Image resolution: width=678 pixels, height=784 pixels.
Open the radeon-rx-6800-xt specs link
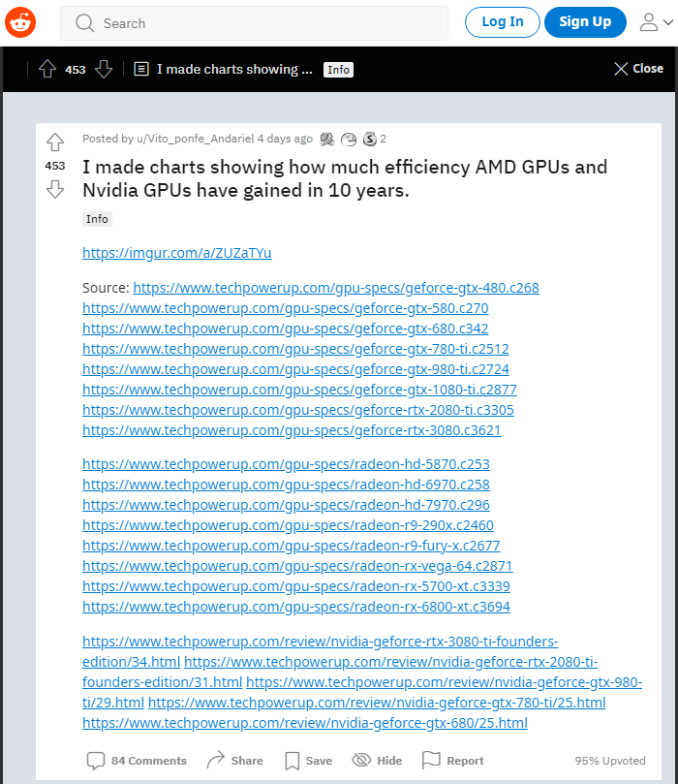point(296,607)
